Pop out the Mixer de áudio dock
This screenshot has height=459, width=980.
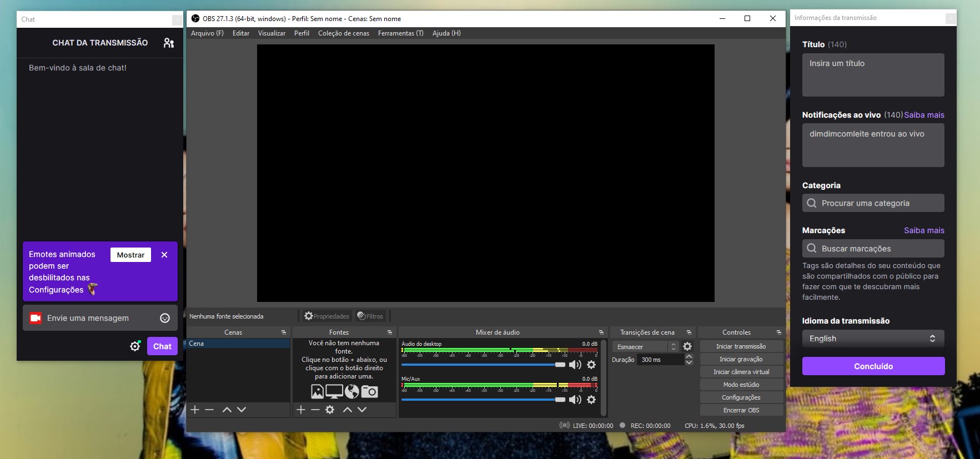[601, 332]
